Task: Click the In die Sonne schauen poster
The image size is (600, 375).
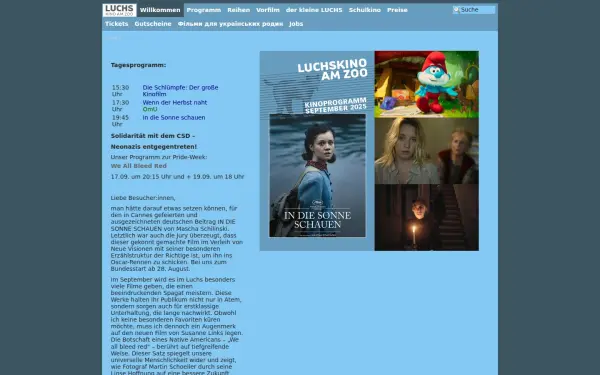Action: (x=317, y=175)
